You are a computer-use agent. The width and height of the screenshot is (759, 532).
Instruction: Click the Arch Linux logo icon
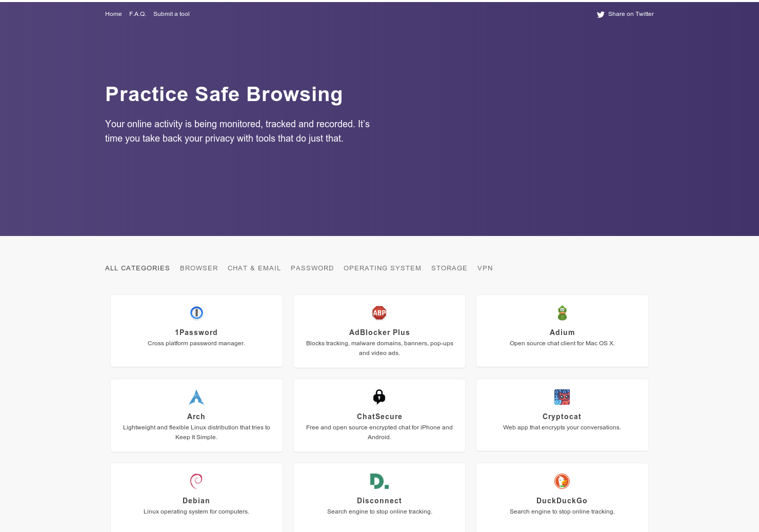(196, 397)
